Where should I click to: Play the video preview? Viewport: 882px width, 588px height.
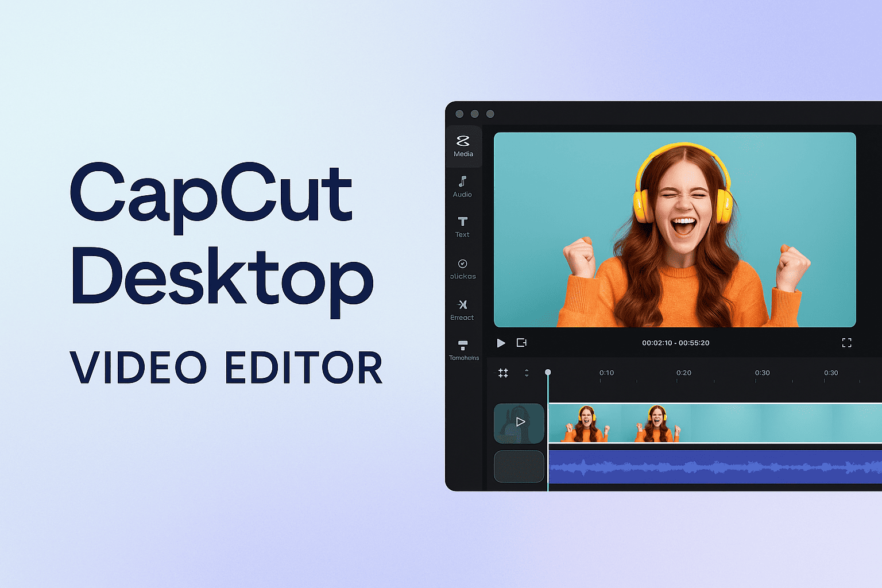[x=501, y=343]
